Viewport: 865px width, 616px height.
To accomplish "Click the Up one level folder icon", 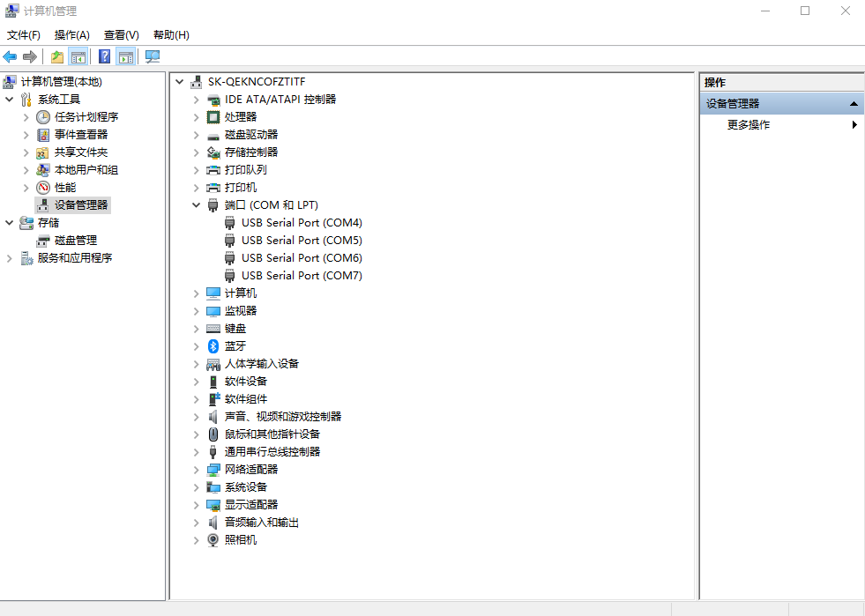I will [x=56, y=57].
